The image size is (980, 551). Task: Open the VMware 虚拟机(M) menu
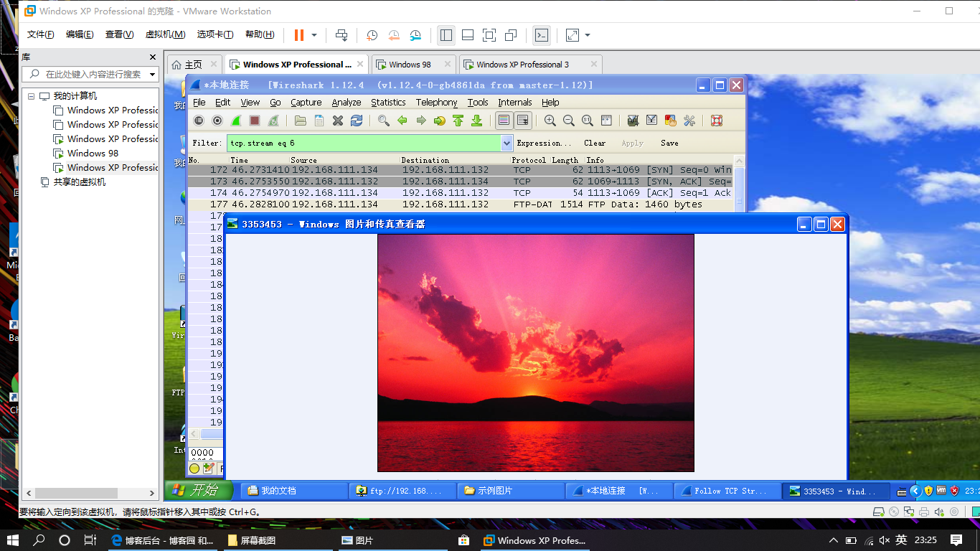pos(165,34)
